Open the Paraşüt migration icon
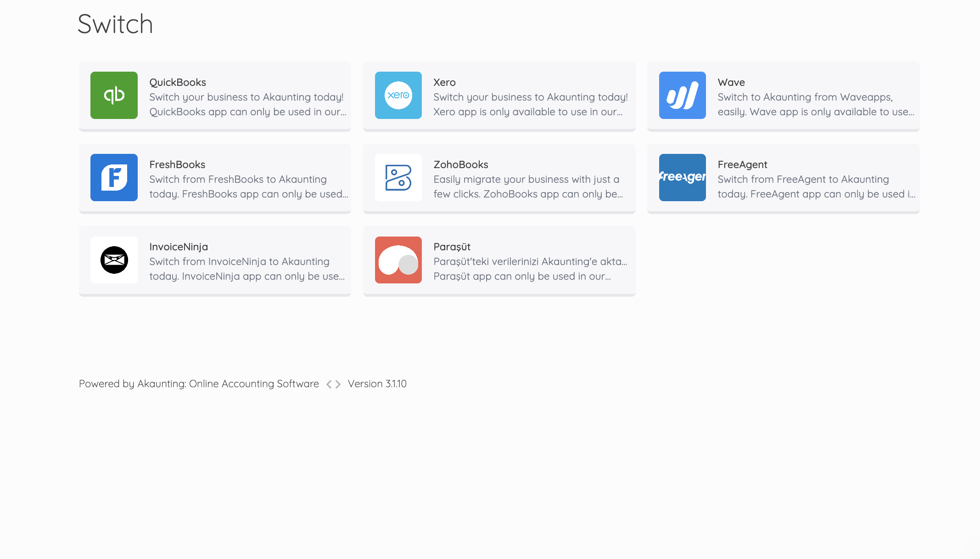The height and width of the screenshot is (559, 980). [398, 260]
